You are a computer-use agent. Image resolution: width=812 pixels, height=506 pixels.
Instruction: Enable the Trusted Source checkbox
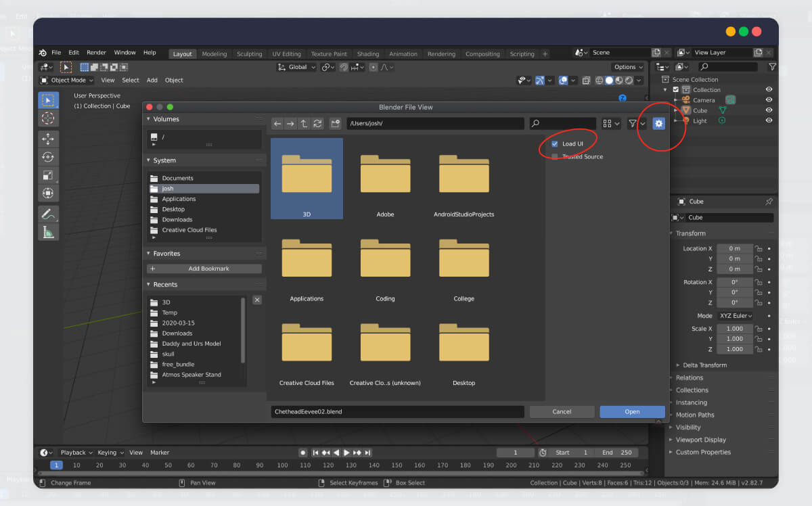coord(555,157)
